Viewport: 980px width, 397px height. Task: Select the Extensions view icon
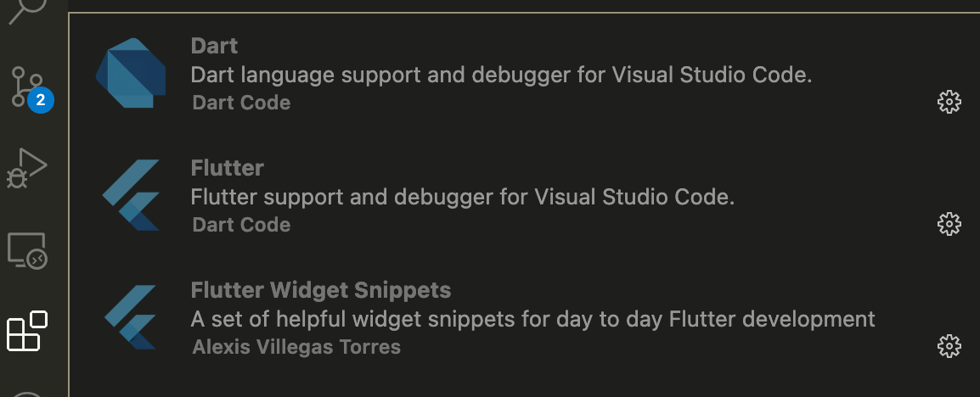[27, 331]
